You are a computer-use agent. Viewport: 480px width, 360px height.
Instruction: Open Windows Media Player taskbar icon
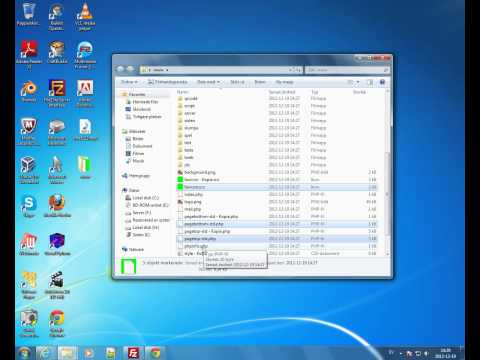[89, 353]
